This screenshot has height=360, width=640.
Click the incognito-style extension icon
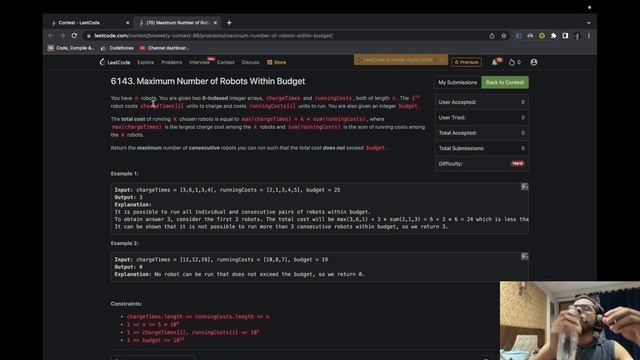pos(530,36)
